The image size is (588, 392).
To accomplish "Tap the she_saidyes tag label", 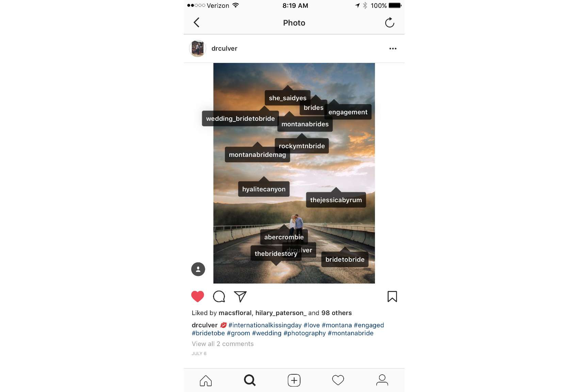I will click(288, 98).
